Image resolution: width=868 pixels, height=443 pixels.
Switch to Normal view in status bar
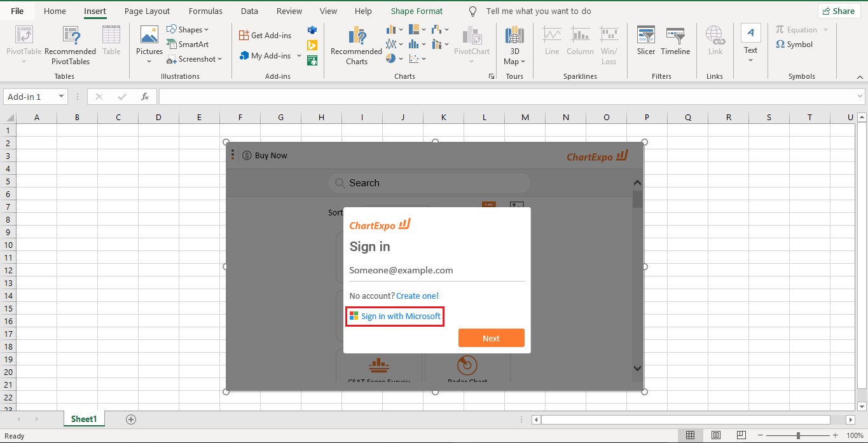click(x=690, y=435)
